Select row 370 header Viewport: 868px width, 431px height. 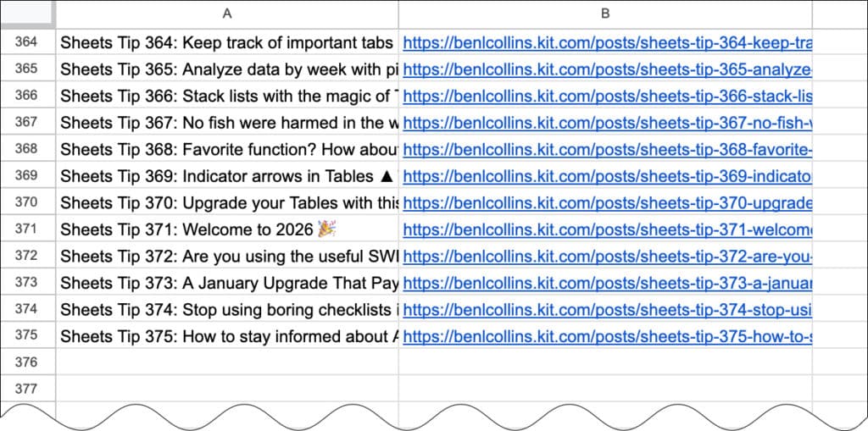tap(27, 202)
